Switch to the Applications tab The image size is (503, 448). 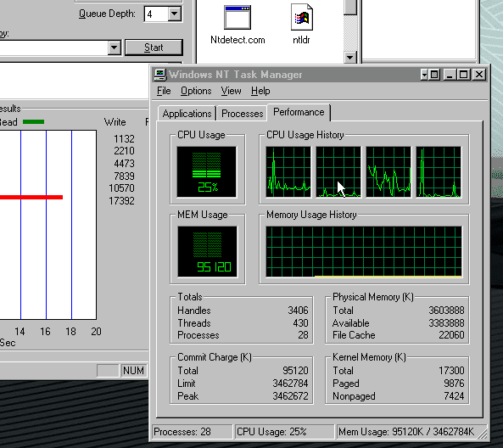click(187, 114)
